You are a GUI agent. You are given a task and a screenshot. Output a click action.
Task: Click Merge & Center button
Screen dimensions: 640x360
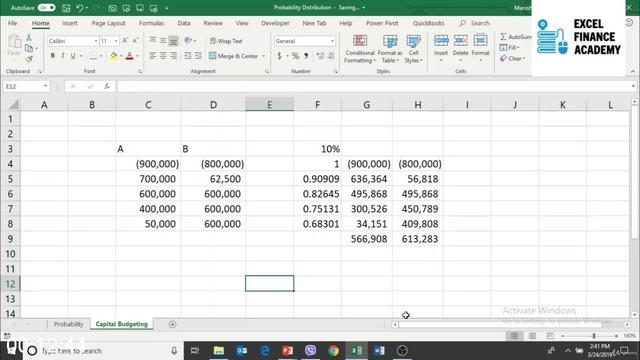coord(233,56)
